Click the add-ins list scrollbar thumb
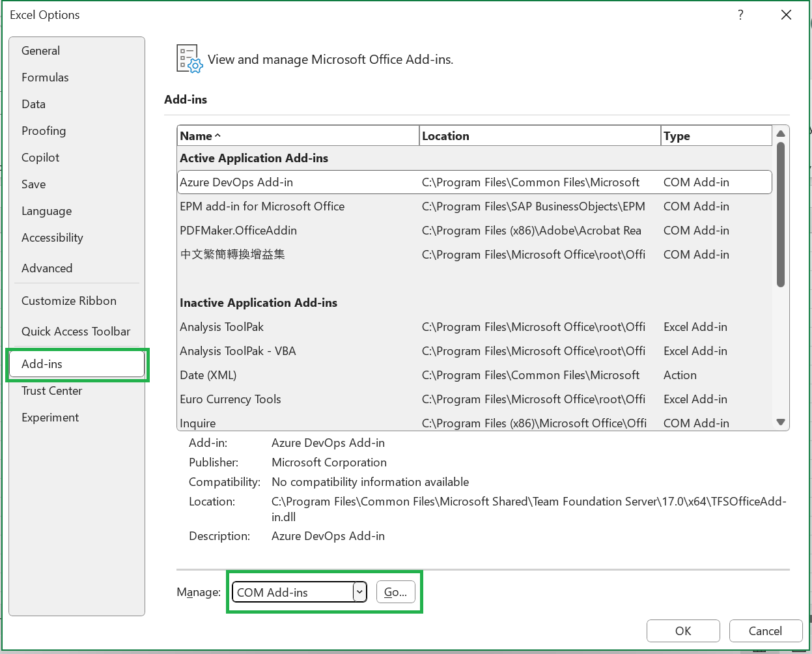 pos(781,215)
